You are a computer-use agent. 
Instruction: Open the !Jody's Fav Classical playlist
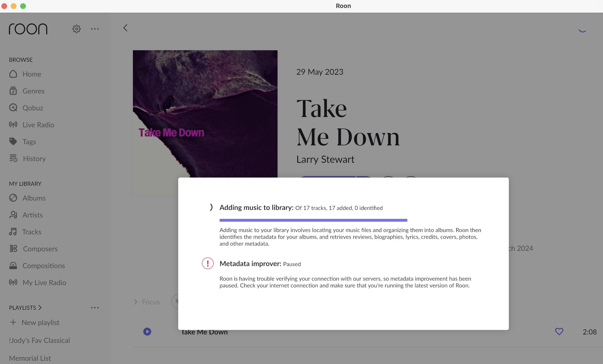39,340
